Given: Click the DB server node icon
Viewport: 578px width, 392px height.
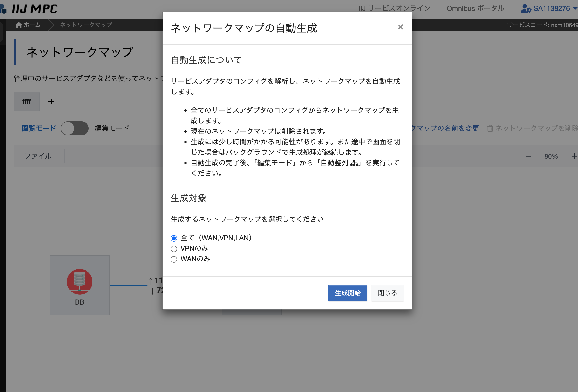Looking at the screenshot, I should (x=80, y=282).
